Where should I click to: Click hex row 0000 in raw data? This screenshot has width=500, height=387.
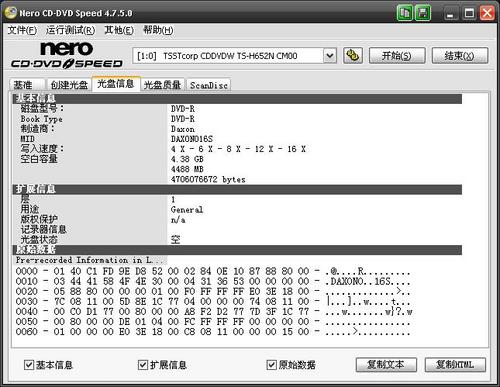(x=213, y=271)
